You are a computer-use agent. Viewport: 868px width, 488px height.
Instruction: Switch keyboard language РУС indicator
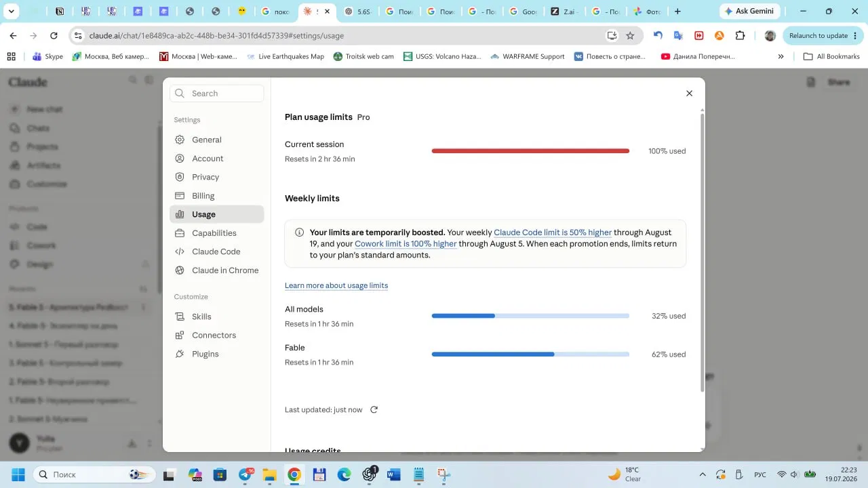click(x=761, y=474)
